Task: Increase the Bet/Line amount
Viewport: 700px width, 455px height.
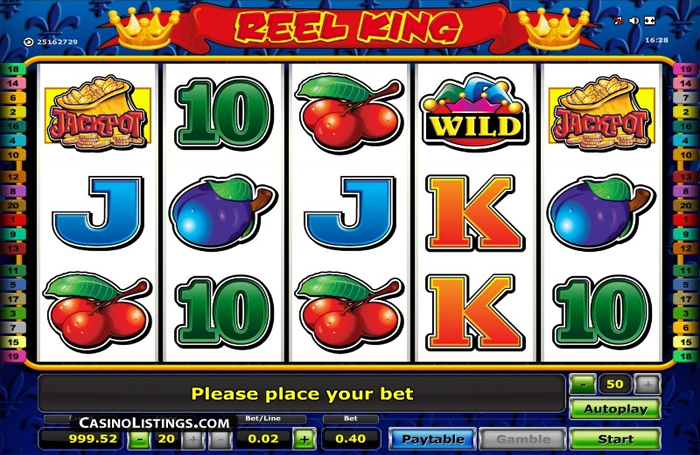Action: [304, 439]
